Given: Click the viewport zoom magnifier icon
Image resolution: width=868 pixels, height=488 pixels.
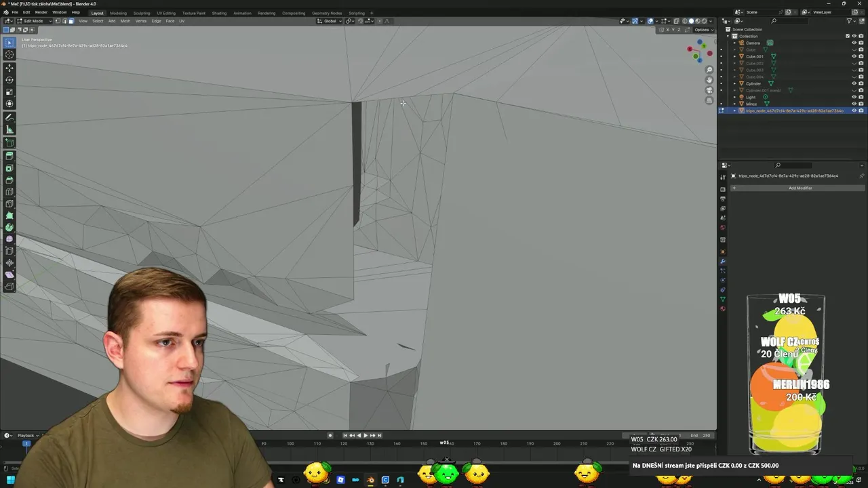Looking at the screenshot, I should 709,70.
